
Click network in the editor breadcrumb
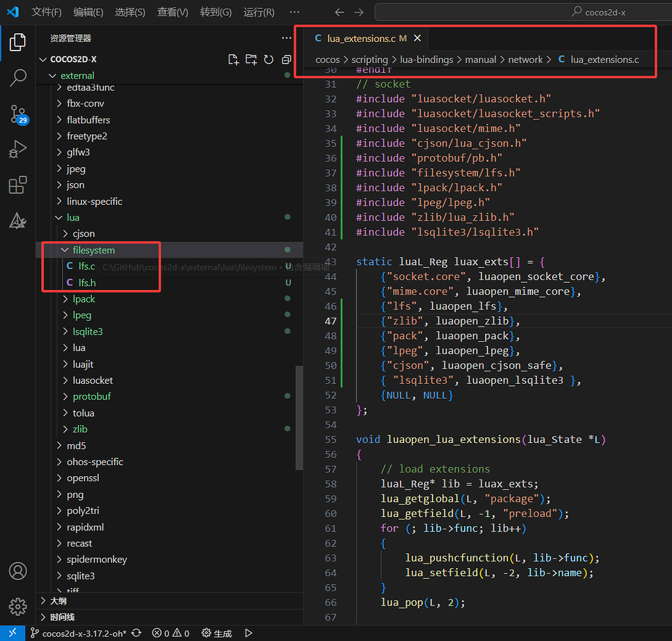coord(525,59)
